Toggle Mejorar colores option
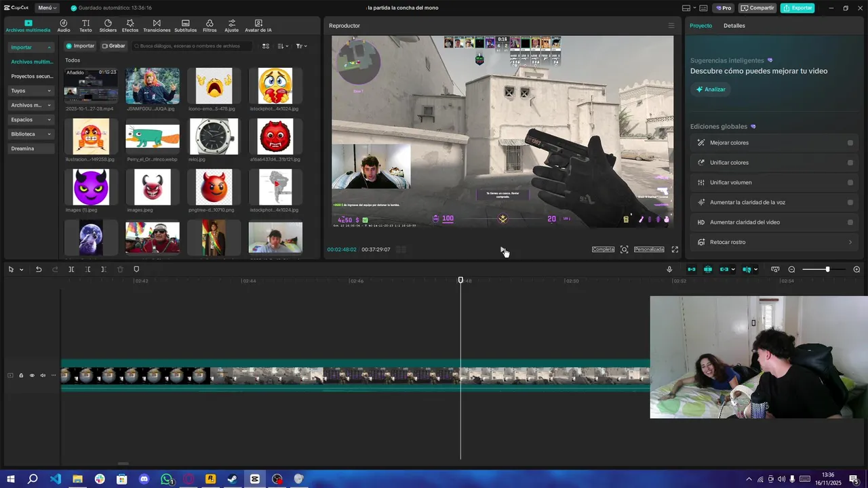Image resolution: width=868 pixels, height=488 pixels. [x=850, y=143]
